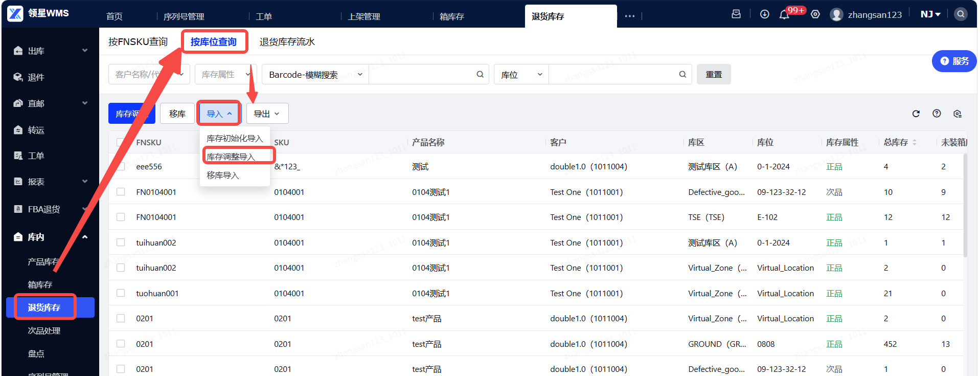The width and height of the screenshot is (980, 376).
Task: Click the table's vertical scrollbar
Action: [965, 205]
